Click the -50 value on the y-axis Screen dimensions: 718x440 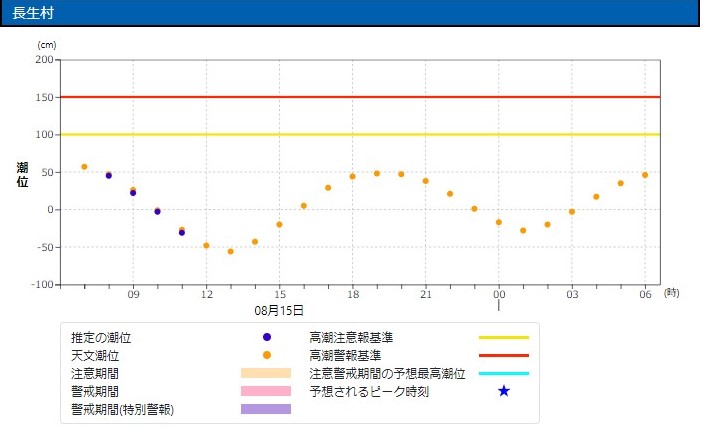[x=44, y=247]
